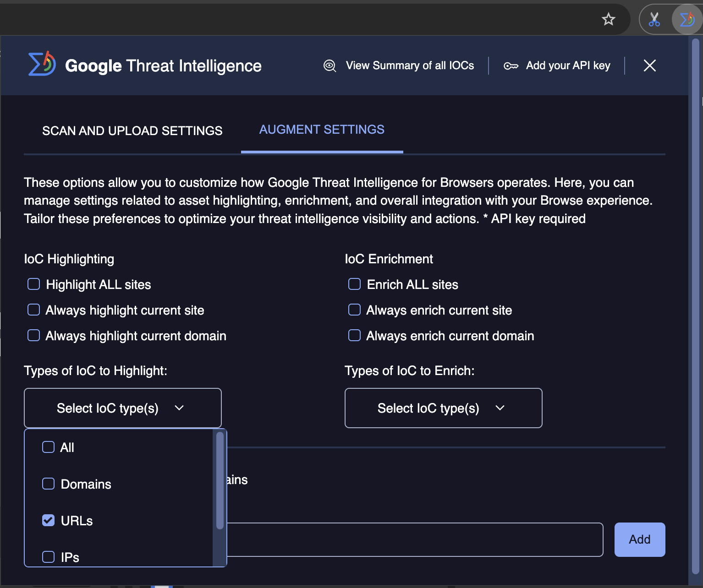
Task: Click the IoC Highlighting heading
Action: 69,259
